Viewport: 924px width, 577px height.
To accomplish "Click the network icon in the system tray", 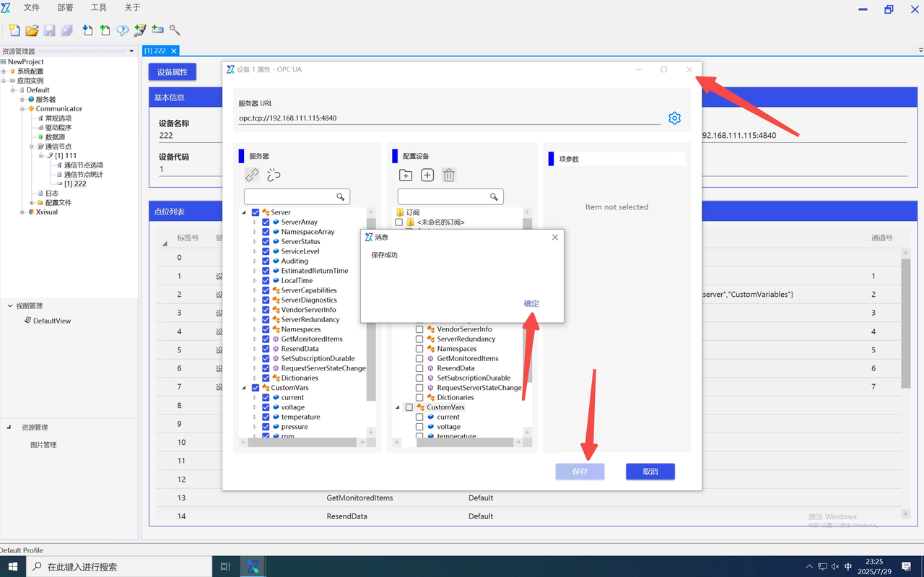I will (821, 567).
